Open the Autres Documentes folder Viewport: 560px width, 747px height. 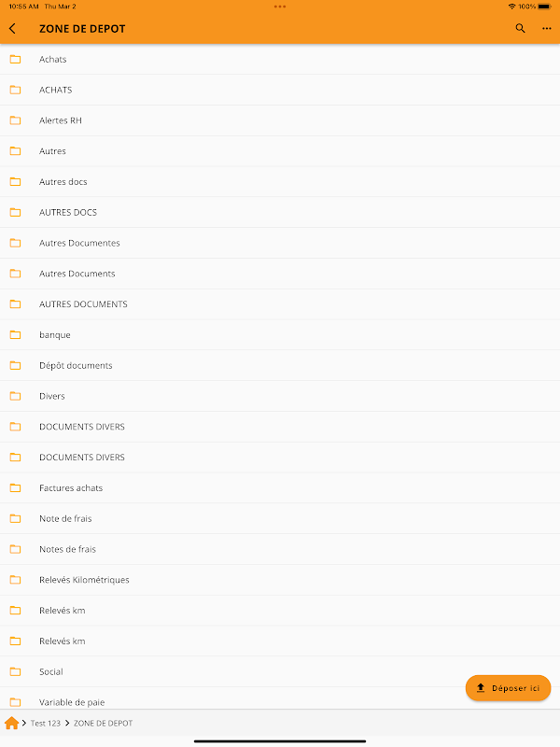pos(280,243)
